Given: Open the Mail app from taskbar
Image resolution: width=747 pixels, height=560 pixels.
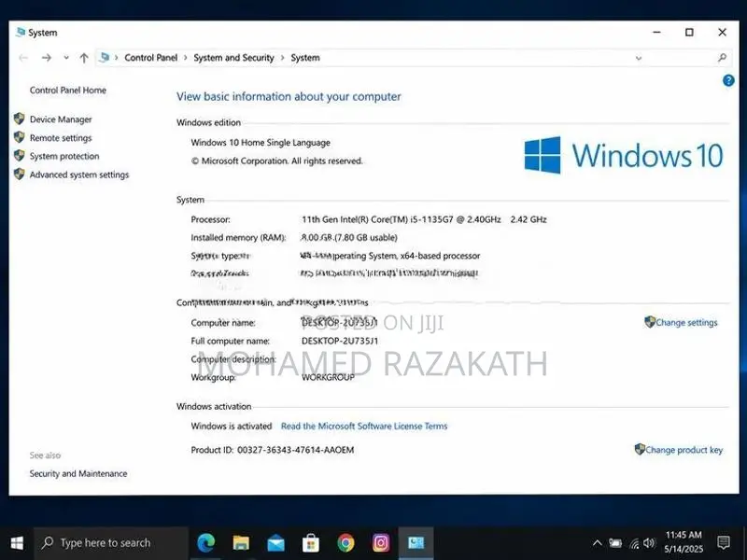Looking at the screenshot, I should [x=275, y=543].
